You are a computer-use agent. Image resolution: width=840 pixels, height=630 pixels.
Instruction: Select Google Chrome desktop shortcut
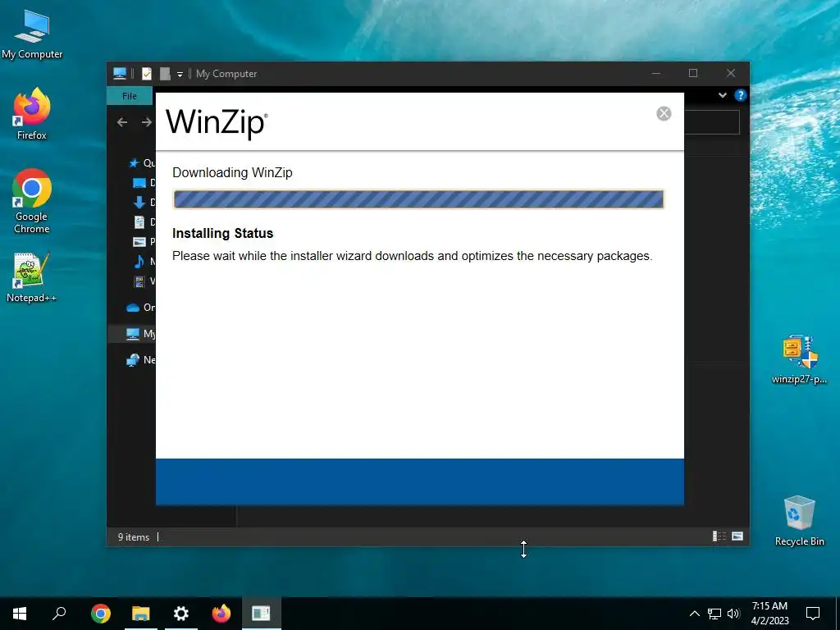[32, 202]
